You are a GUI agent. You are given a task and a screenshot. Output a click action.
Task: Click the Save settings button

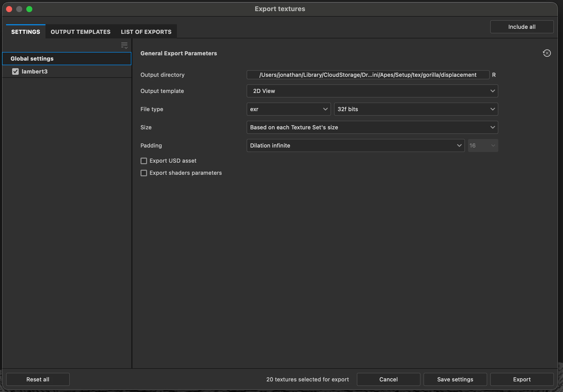pos(455,379)
